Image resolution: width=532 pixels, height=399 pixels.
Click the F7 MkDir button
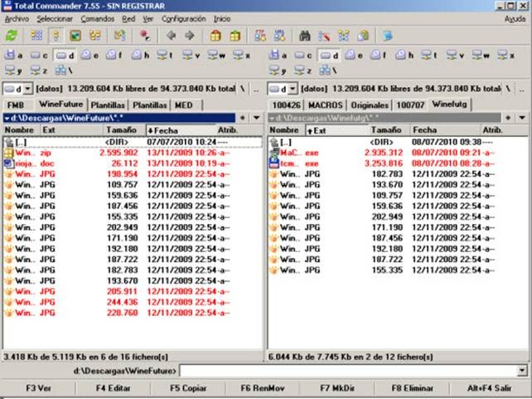tap(337, 388)
